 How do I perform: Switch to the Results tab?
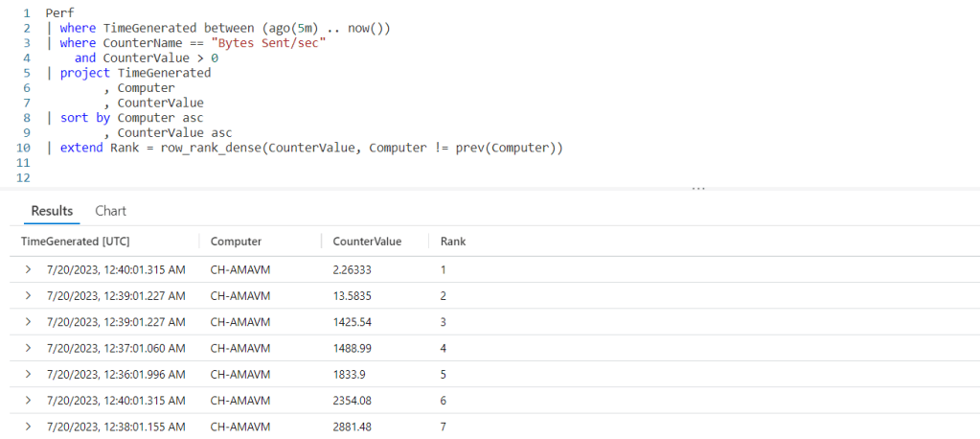[52, 211]
